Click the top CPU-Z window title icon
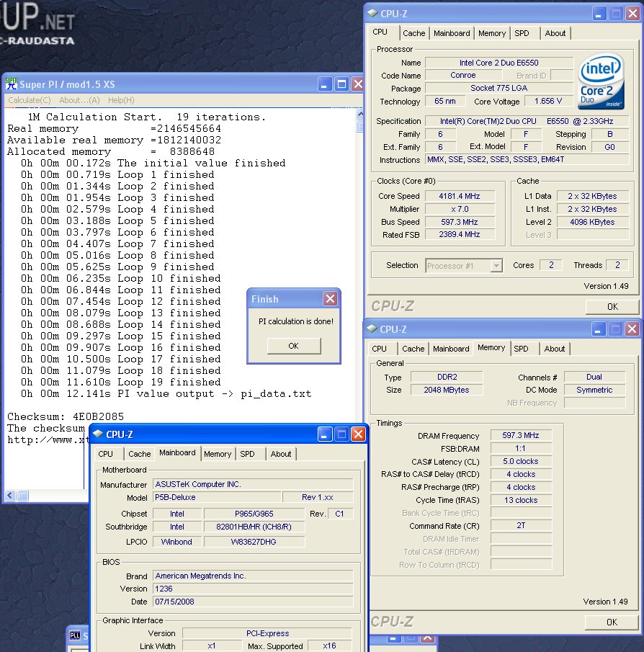 (x=372, y=13)
